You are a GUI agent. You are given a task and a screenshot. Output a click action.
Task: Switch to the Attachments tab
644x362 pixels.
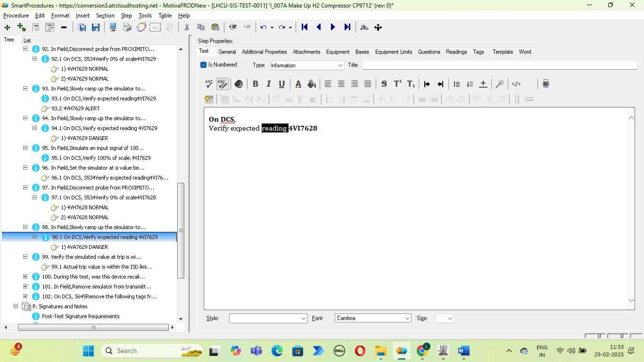(306, 52)
